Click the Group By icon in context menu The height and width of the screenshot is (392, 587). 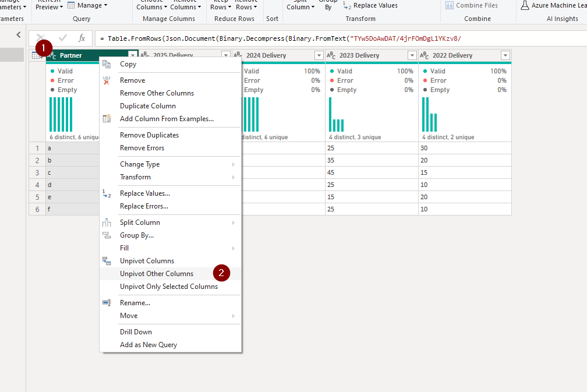pyautogui.click(x=107, y=235)
